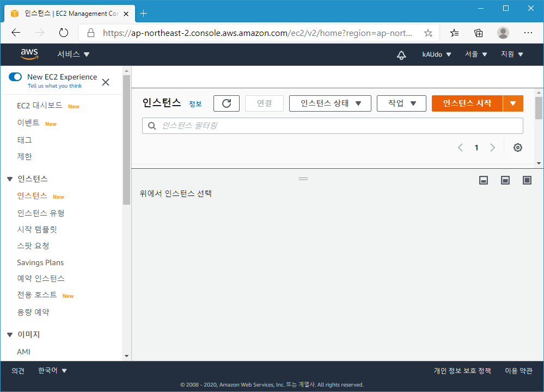
Task: Open 작업 actions dropdown
Action: point(401,103)
